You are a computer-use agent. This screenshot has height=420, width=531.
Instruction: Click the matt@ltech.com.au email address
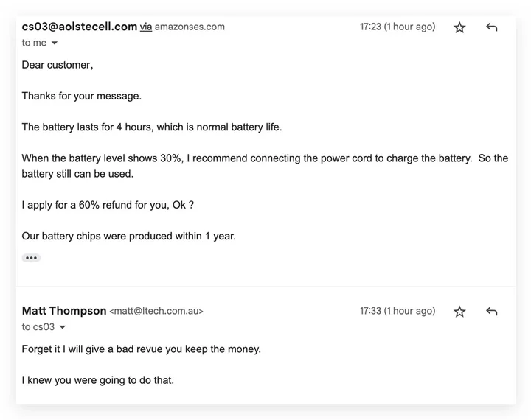click(156, 312)
